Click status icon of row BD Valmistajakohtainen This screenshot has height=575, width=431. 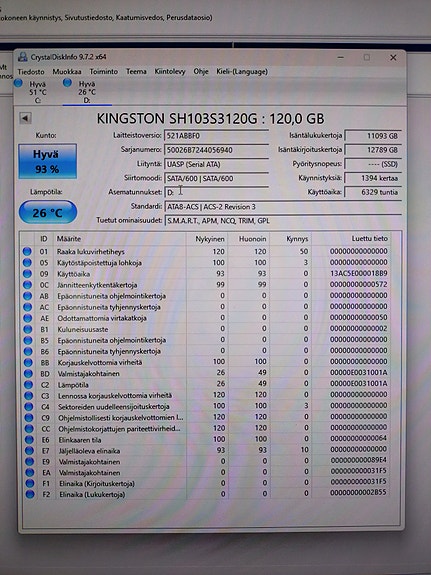[x=28, y=373]
